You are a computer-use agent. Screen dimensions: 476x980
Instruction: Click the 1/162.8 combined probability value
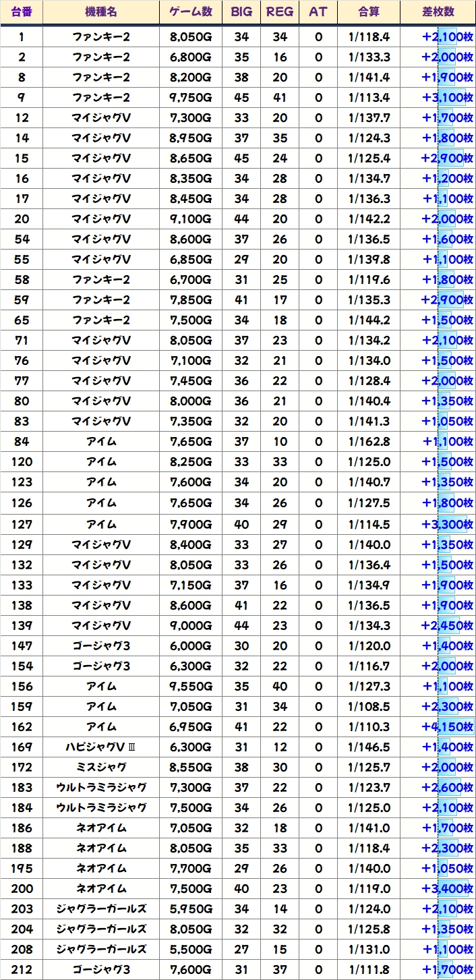[x=369, y=442]
